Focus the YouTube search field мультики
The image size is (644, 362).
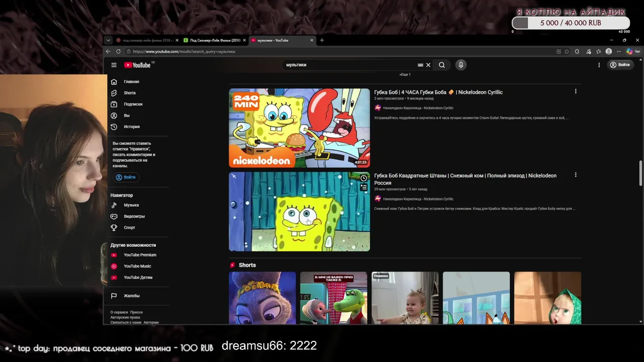coord(350,65)
